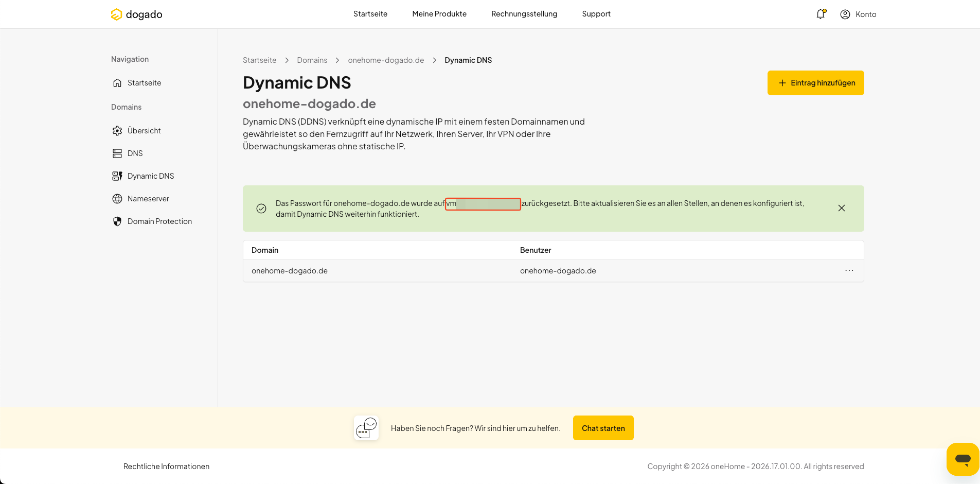Click onehome-dogado.de in Benutzer column
Viewport: 980px width, 484px height.
(558, 271)
